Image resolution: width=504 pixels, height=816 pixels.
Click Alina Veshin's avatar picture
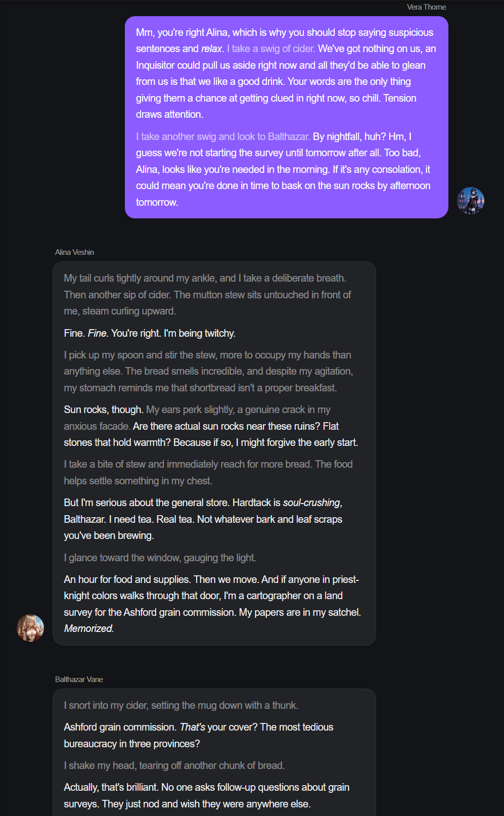coord(30,628)
